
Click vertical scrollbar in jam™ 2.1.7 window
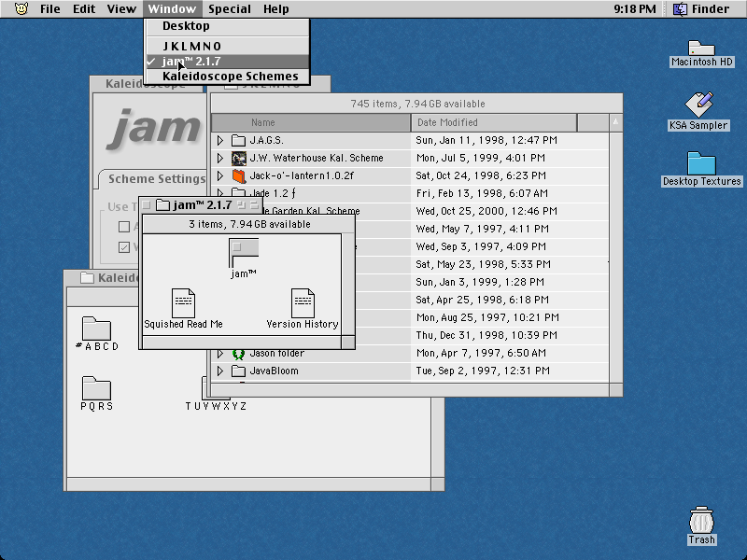(x=348, y=285)
